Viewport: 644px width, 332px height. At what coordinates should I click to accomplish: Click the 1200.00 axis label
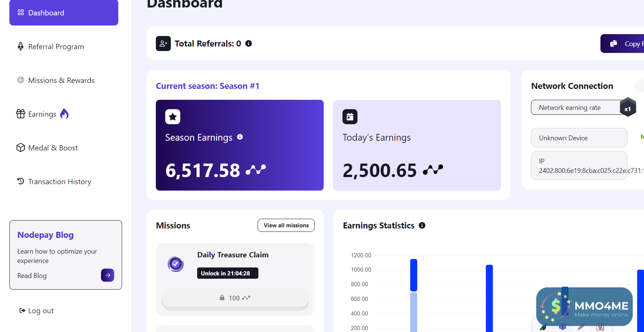[x=361, y=255]
